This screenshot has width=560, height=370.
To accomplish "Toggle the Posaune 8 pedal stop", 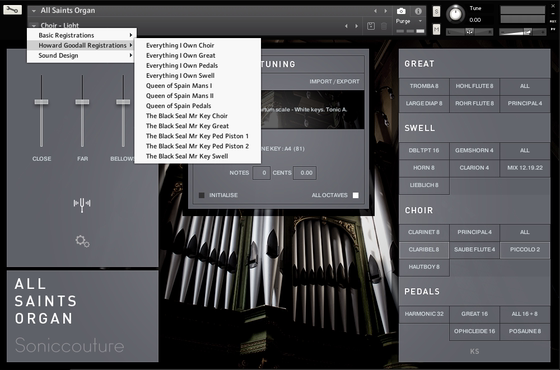I will (525, 331).
